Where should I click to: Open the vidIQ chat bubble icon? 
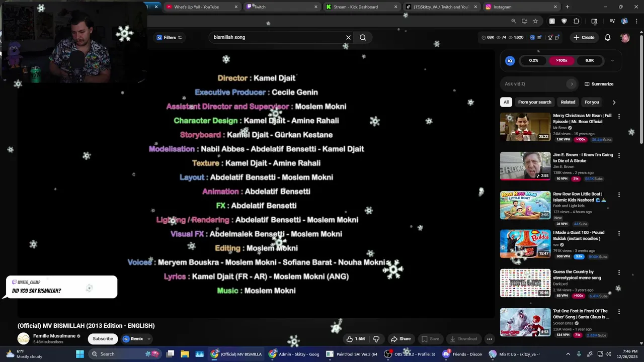[557, 38]
